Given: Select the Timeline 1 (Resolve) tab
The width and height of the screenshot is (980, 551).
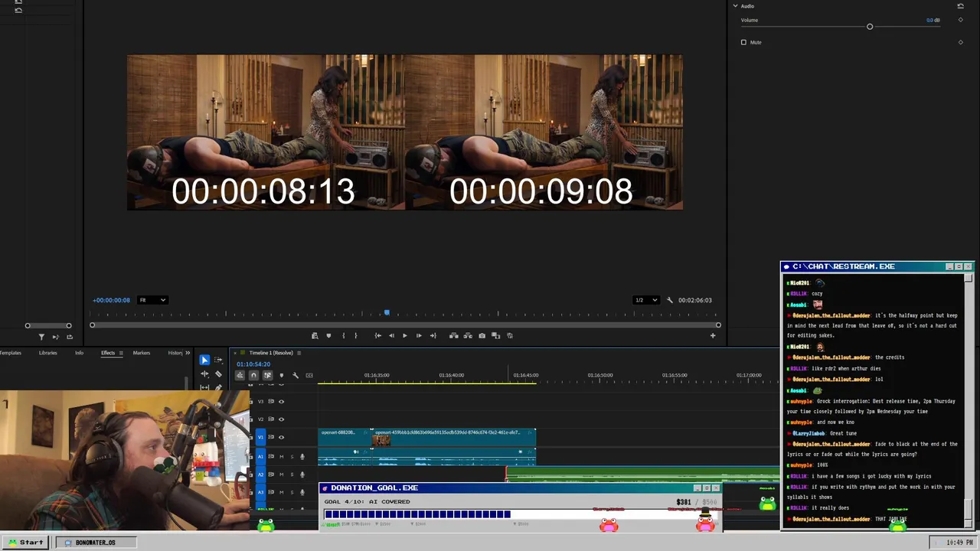Looking at the screenshot, I should click(271, 353).
